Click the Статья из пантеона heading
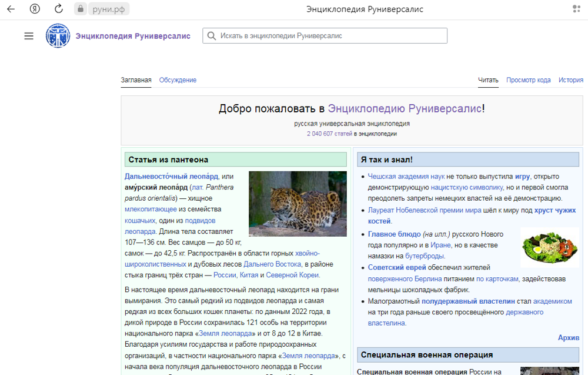 pos(168,160)
